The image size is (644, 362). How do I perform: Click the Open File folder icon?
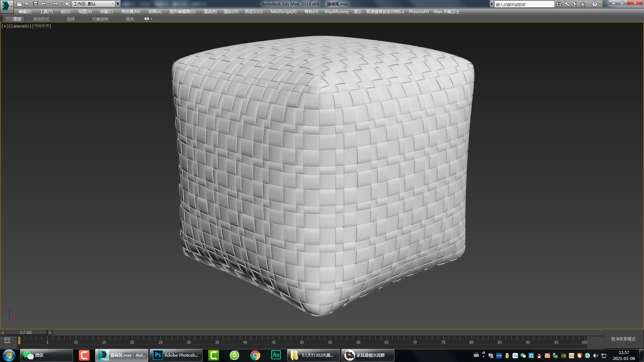pos(28,4)
